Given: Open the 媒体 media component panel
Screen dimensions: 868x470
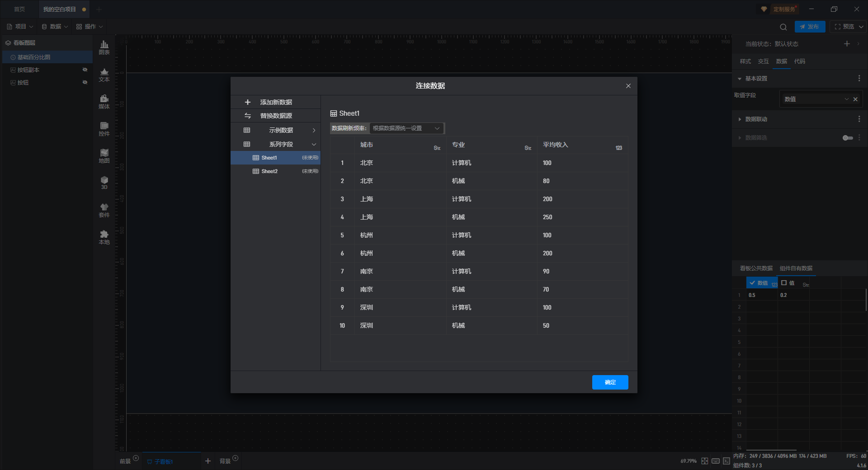Looking at the screenshot, I should coord(104,101).
